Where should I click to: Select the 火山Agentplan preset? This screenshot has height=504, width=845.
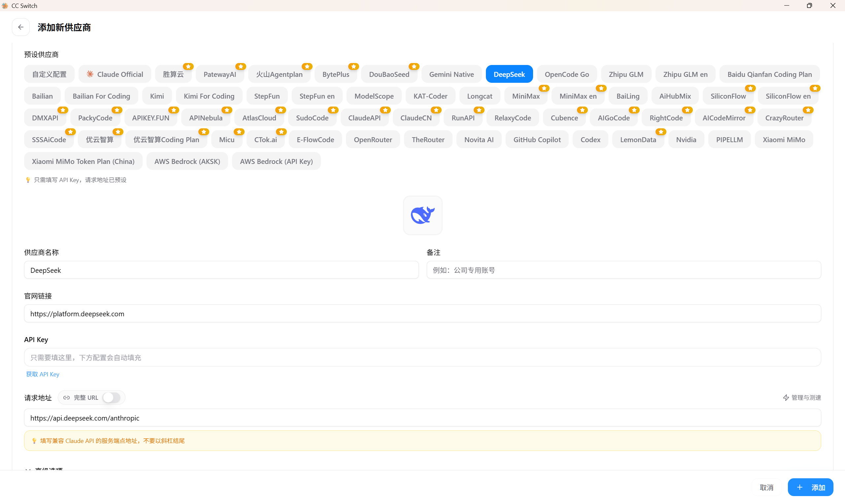[279, 74]
